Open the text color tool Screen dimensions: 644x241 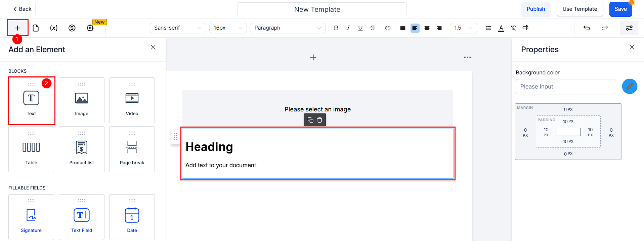501,28
